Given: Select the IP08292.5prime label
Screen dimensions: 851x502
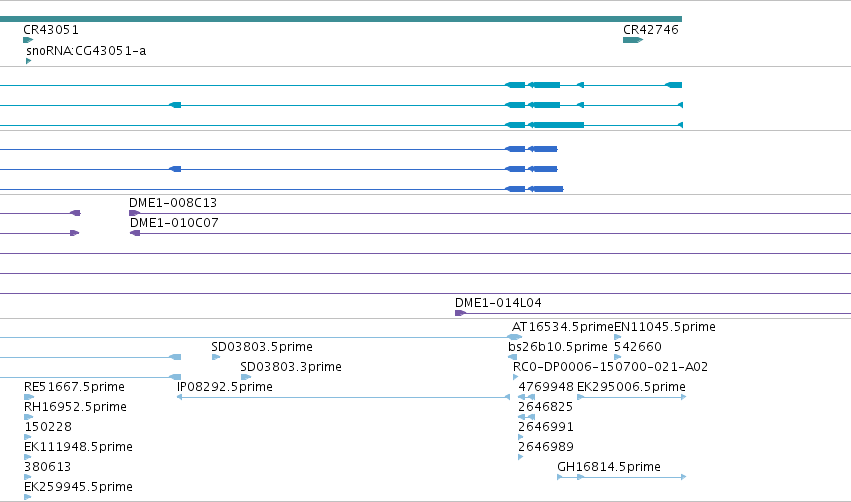Looking at the screenshot, I should pos(225,387).
